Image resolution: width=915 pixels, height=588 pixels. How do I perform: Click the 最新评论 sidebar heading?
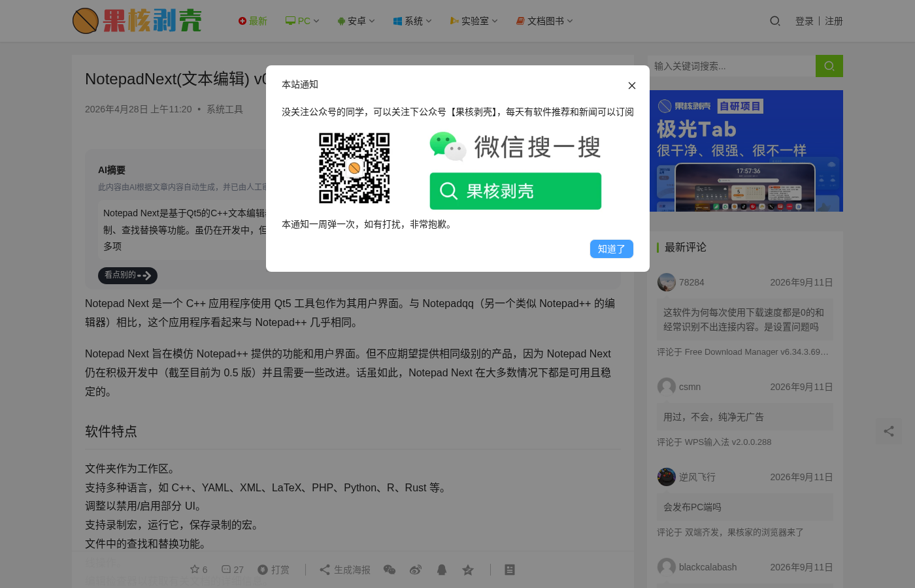[686, 247]
